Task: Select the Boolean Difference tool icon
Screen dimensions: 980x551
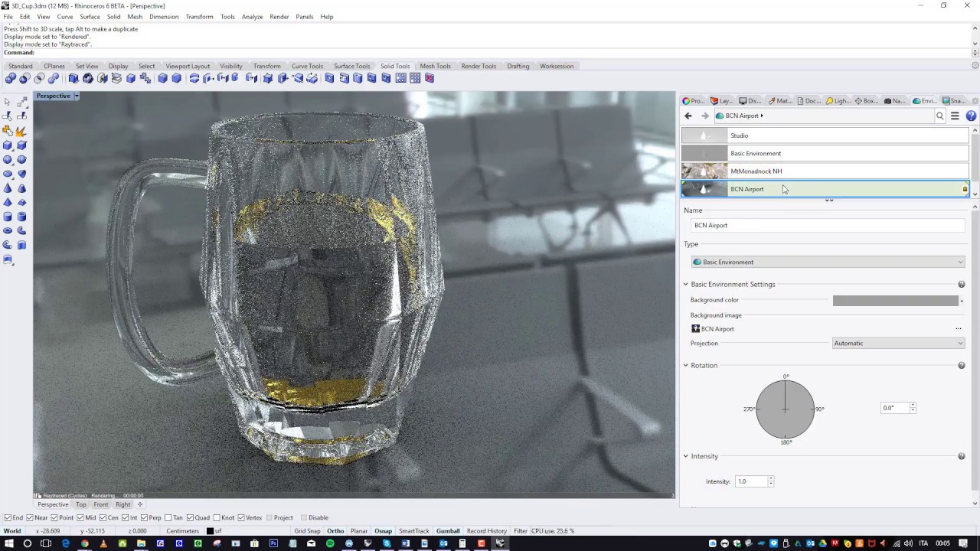Action: tap(24, 78)
